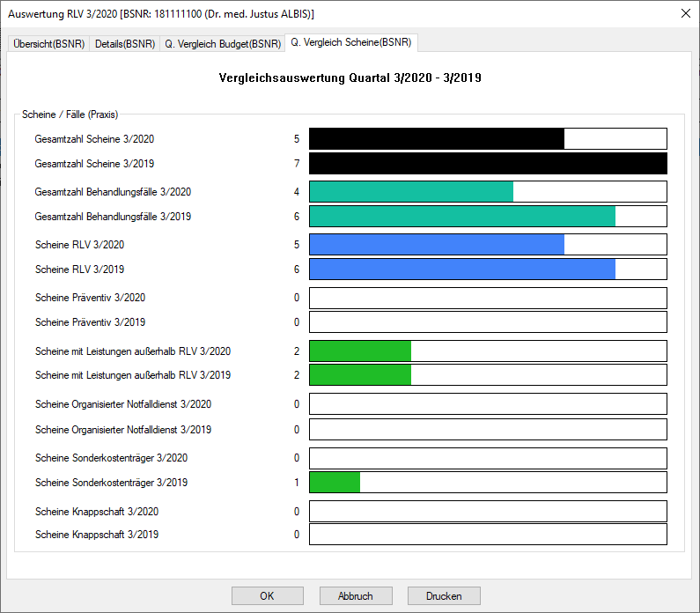Switch to the Übersicht(BSNR) tab
Image resolution: width=700 pixels, height=613 pixels.
[x=48, y=43]
